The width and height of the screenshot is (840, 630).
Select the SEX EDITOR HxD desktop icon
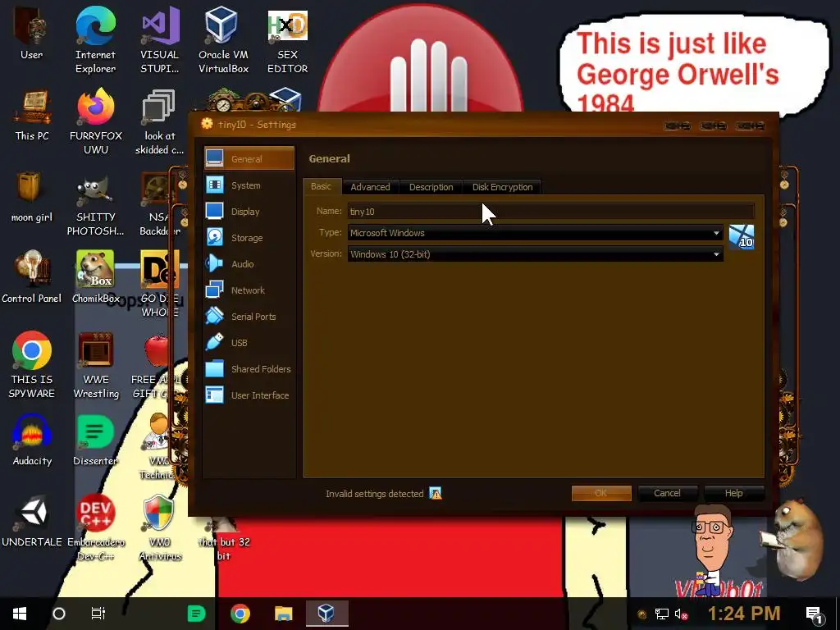(x=288, y=40)
